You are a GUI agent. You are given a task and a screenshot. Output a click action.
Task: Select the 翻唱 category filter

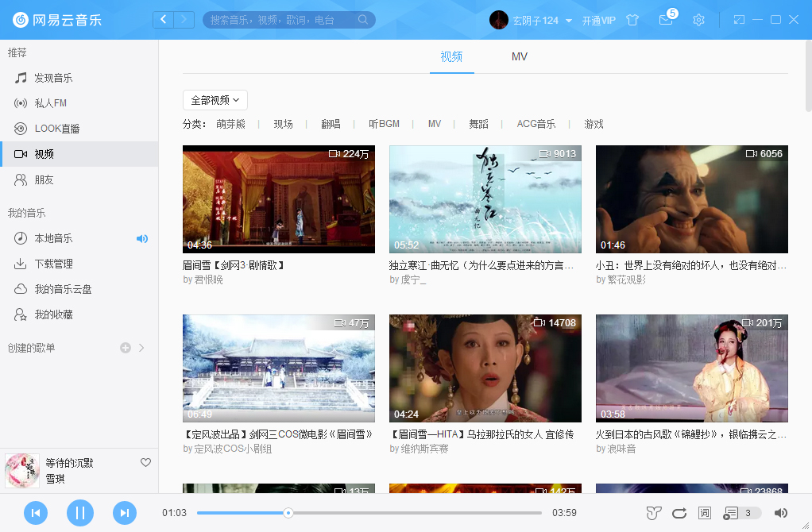click(x=331, y=124)
